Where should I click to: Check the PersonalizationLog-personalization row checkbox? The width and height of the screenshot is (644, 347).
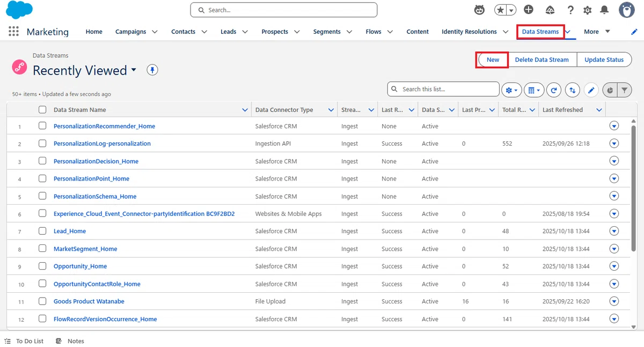(42, 143)
